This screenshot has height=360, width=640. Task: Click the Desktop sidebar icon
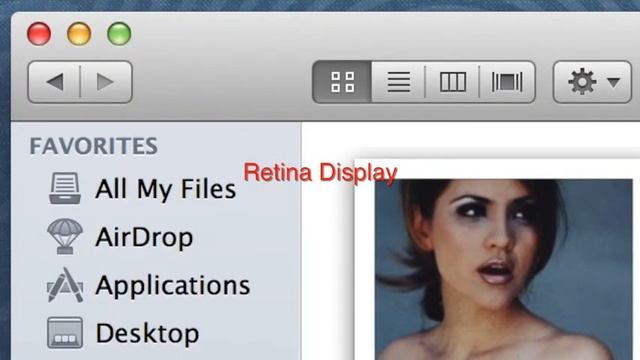pyautogui.click(x=65, y=333)
